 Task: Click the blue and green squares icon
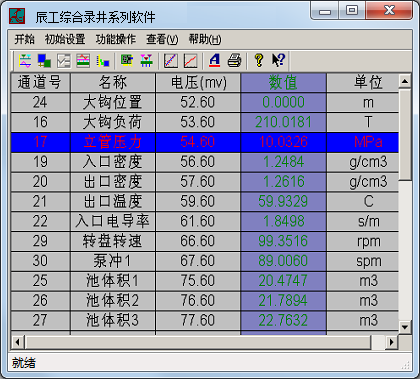[44, 61]
